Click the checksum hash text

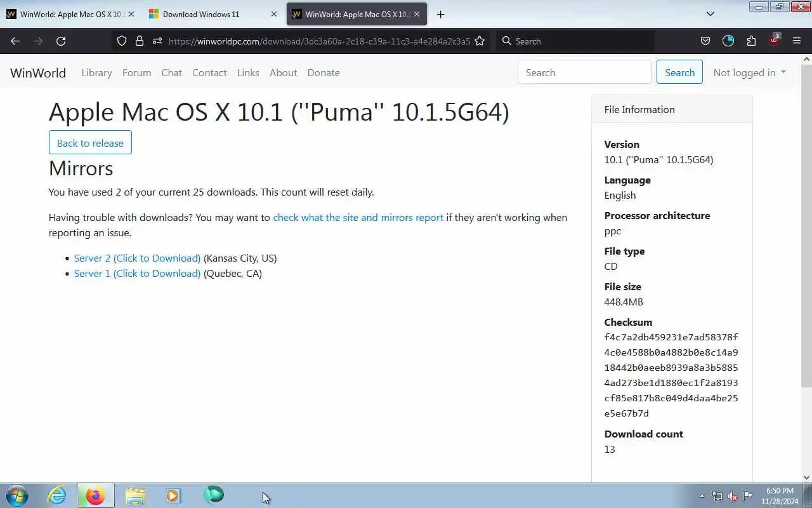(x=671, y=375)
